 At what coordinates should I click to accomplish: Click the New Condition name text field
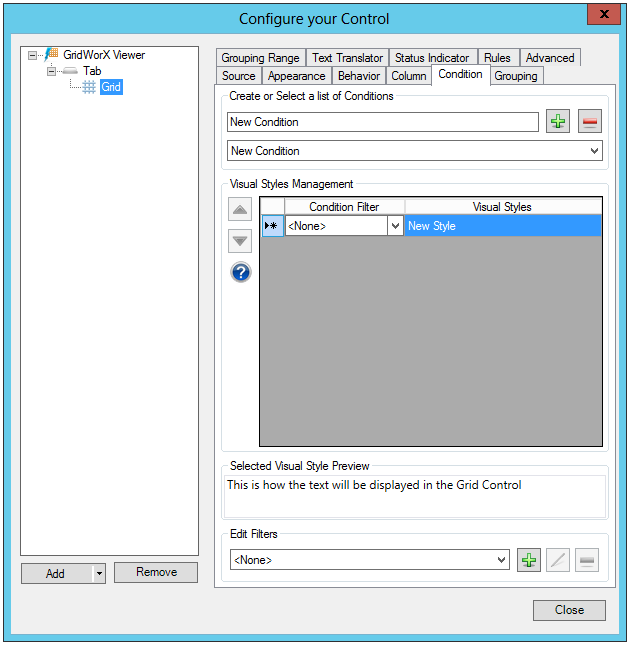tap(382, 122)
